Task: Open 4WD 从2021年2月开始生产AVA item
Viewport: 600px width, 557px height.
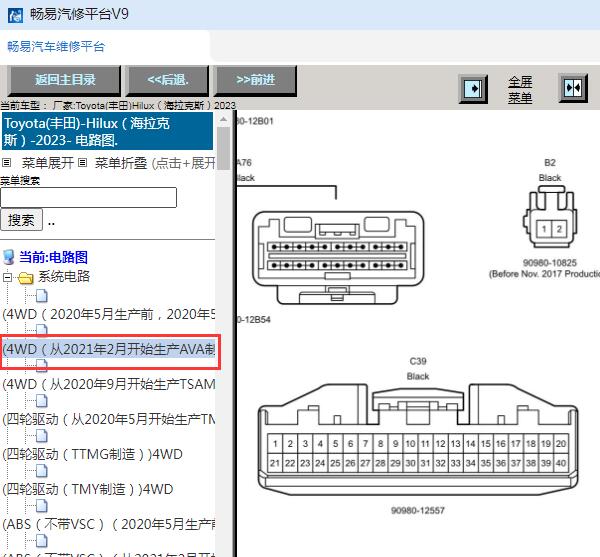Action: tap(108, 349)
